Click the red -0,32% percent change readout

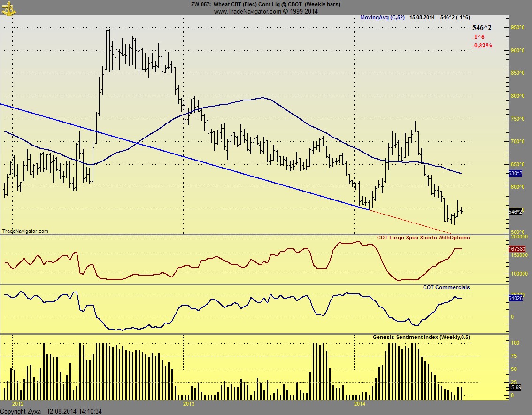[482, 46]
